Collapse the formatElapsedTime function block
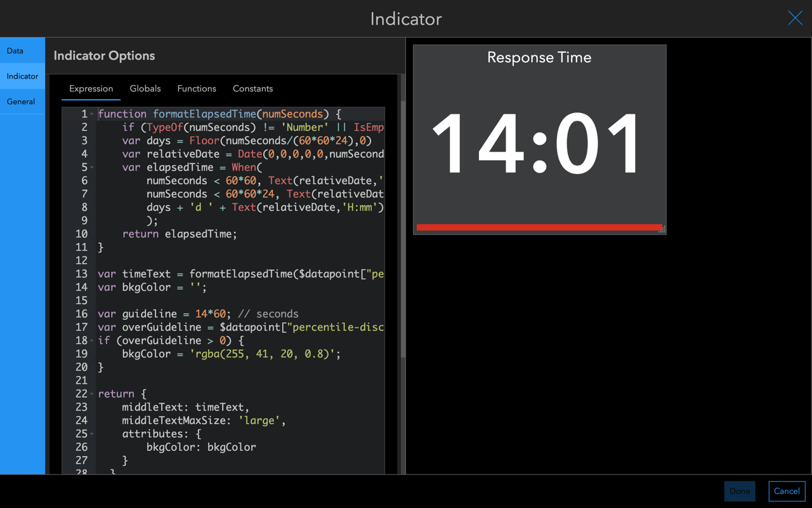Screen dimensions: 812x508 pyautogui.click(x=91, y=113)
